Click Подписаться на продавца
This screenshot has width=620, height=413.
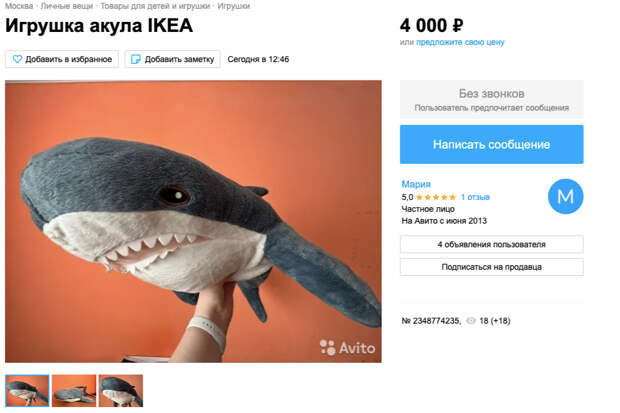(491, 267)
